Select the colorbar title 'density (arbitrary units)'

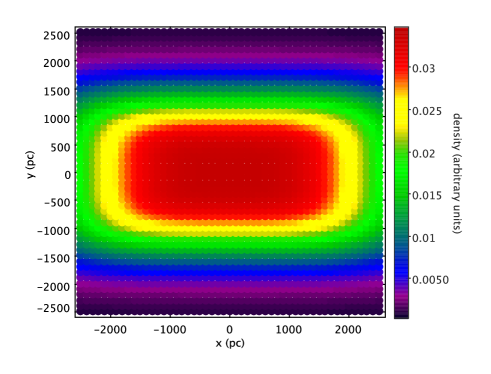(457, 173)
